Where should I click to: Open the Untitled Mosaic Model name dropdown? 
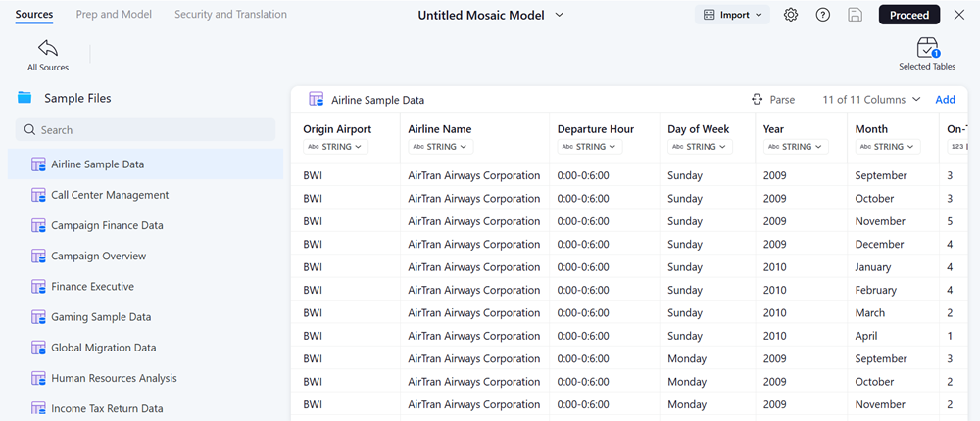[560, 15]
